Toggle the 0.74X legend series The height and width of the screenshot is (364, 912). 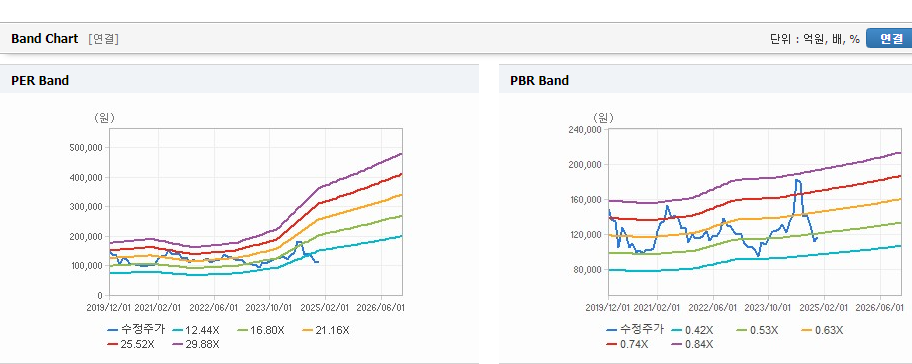(x=627, y=344)
